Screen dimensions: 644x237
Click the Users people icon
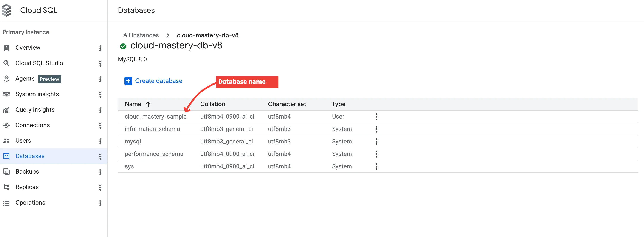(x=6, y=141)
